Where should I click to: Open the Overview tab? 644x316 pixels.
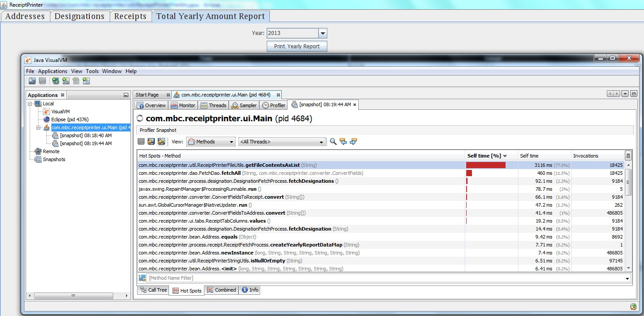pyautogui.click(x=151, y=105)
